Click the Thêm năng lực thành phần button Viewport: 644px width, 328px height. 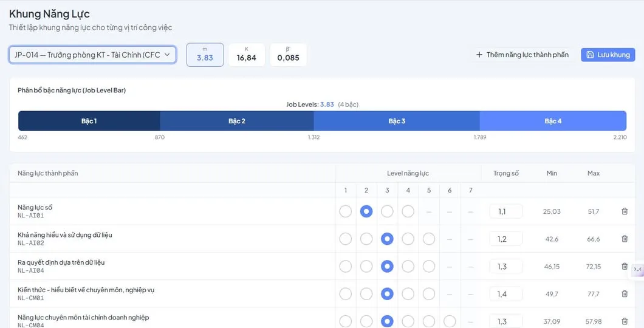522,55
